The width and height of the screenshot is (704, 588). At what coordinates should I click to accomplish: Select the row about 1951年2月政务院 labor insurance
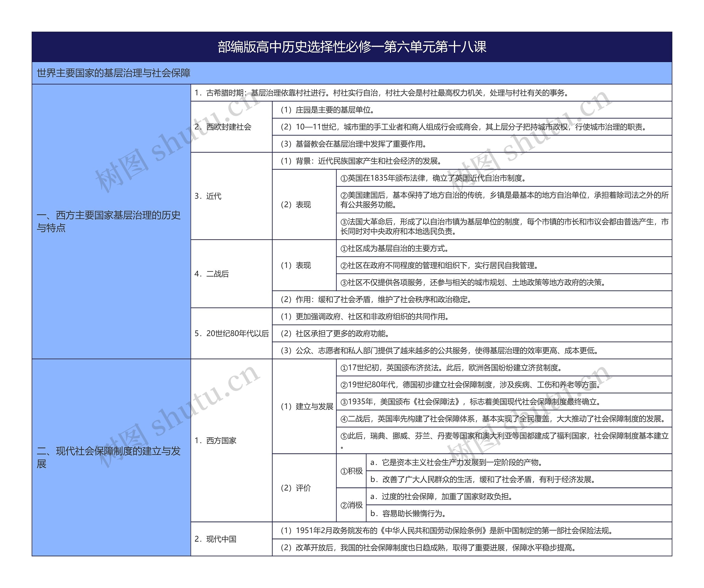pos(472,530)
